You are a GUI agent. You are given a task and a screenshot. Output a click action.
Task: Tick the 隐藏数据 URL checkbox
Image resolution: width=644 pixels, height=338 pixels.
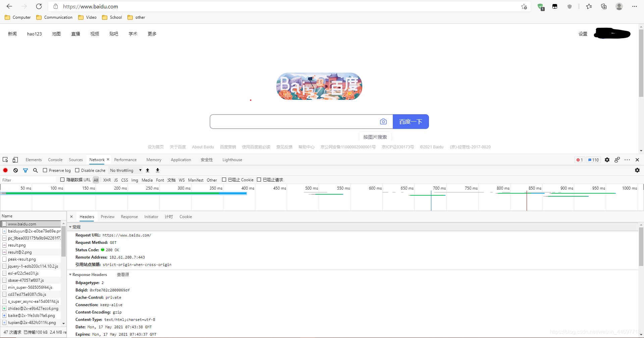(62, 180)
